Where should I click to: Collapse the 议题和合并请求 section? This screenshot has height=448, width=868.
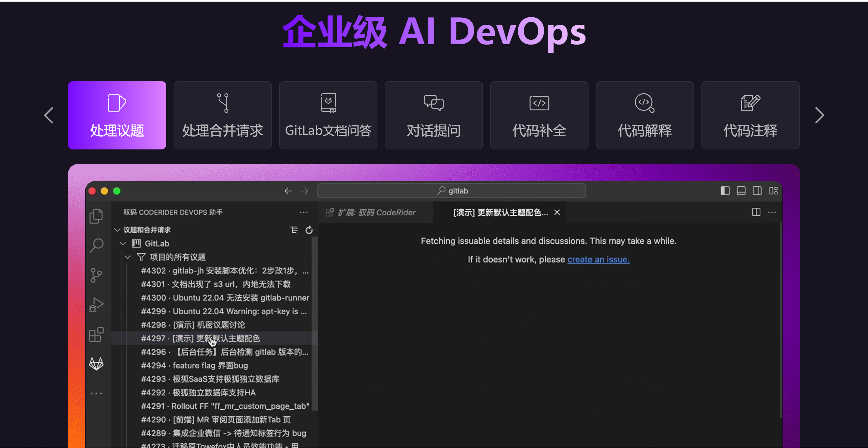click(117, 230)
